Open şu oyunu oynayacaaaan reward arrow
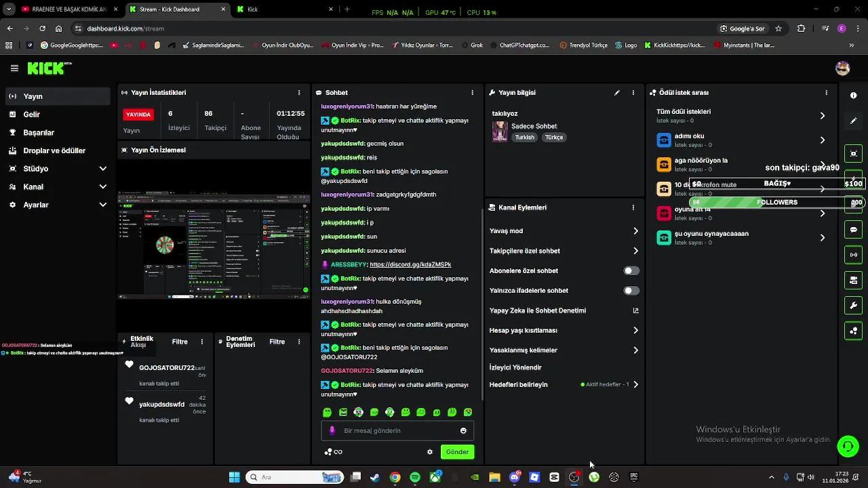Screen dimensions: 868x488 [x=823, y=238]
